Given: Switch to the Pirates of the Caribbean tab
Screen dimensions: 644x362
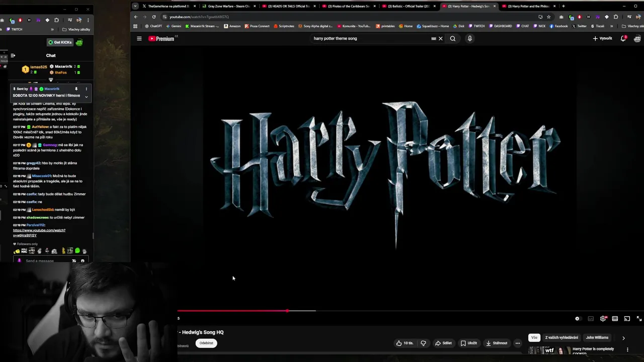Looking at the screenshot, I should click(349, 6).
